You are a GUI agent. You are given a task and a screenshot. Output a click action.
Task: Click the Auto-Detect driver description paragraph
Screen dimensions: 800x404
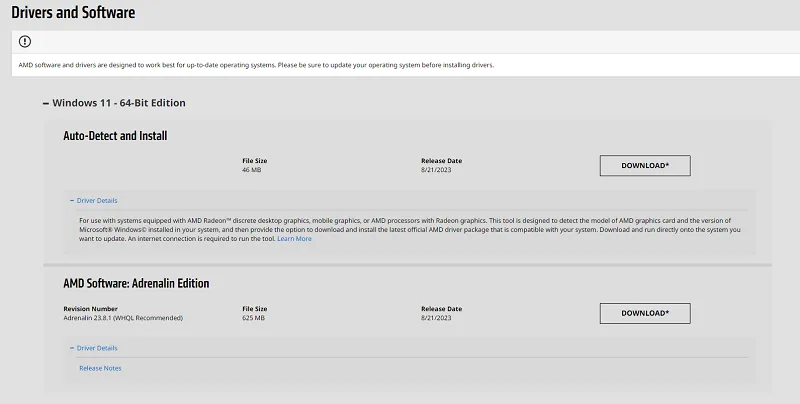(x=410, y=230)
